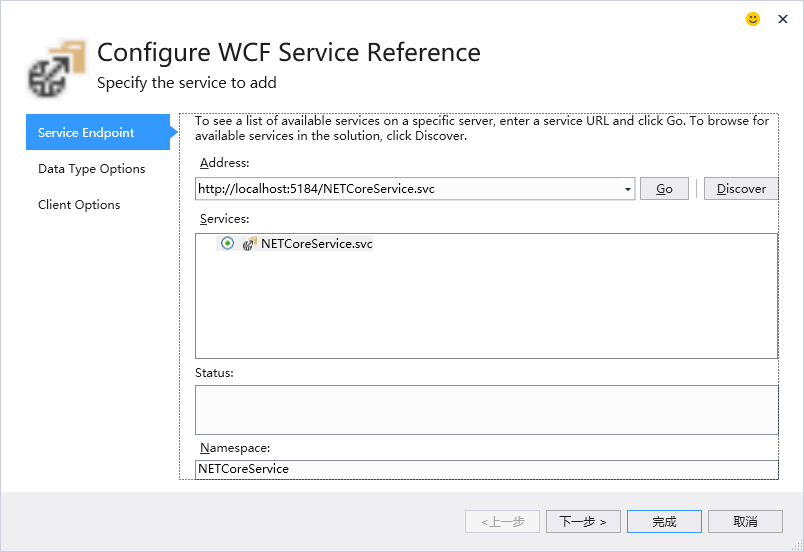
Task: Open the Address dropdown arrow
Action: point(627,189)
